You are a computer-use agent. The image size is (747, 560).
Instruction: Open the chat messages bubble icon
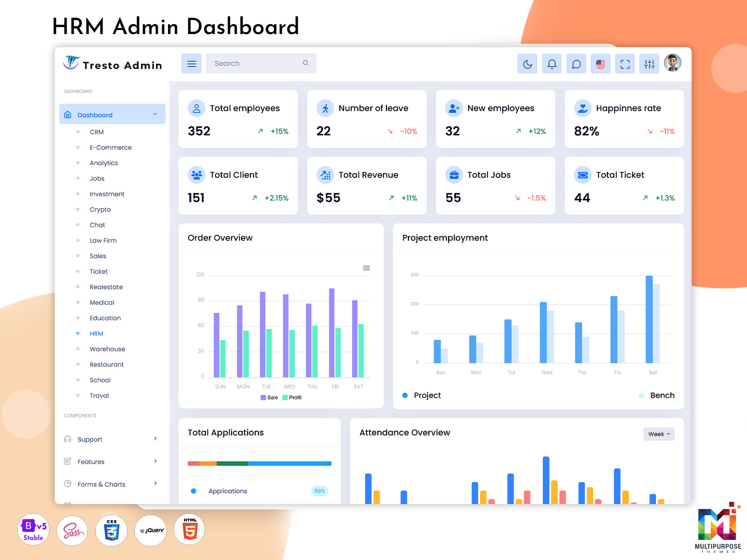point(576,64)
